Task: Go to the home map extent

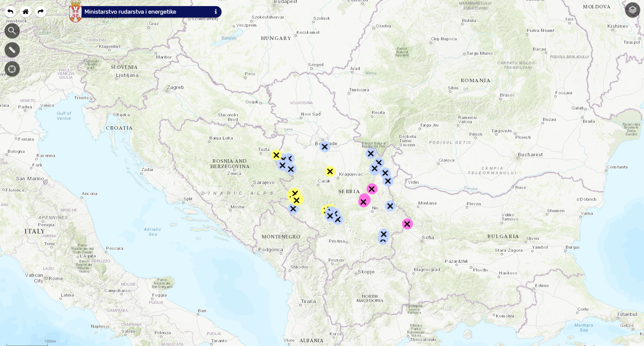Action: click(26, 12)
